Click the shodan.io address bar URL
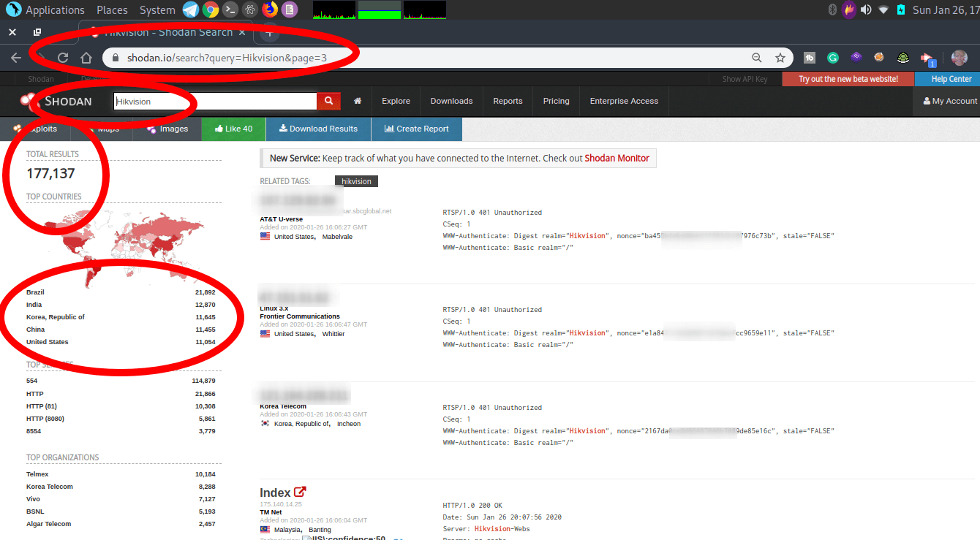This screenshot has height=540, width=980. coord(227,58)
